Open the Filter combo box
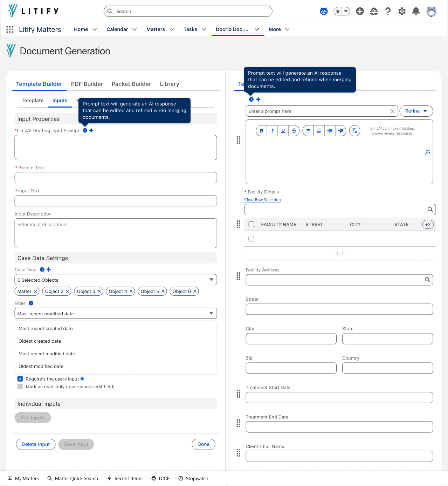 pos(116,313)
